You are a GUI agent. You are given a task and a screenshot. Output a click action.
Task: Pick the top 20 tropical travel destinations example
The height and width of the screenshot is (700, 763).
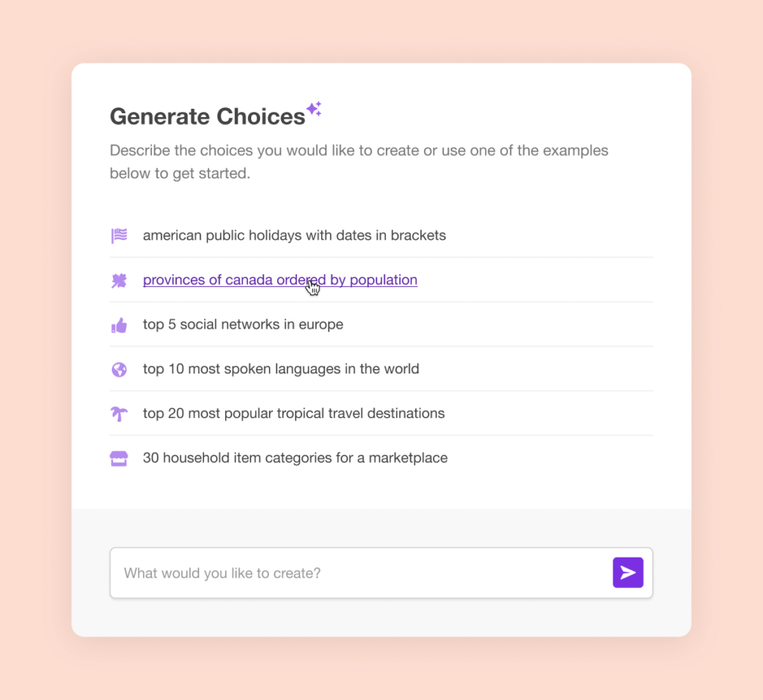pyautogui.click(x=294, y=413)
